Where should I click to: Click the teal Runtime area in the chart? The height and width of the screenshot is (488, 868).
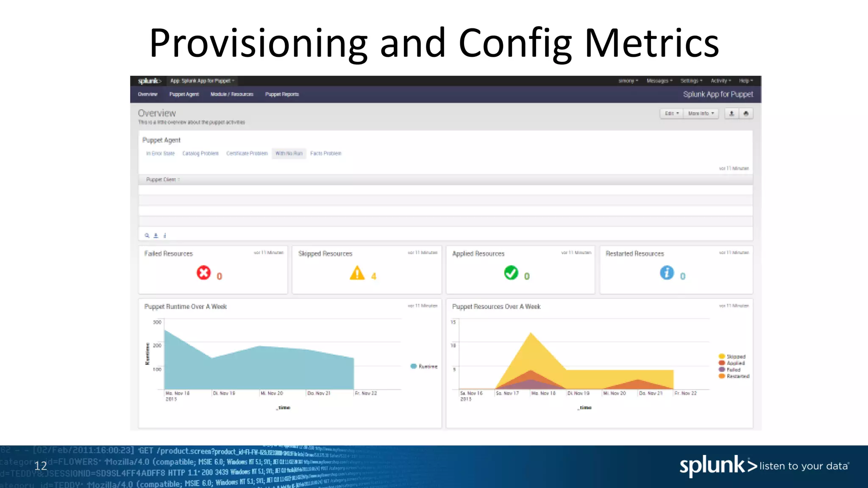(259, 369)
